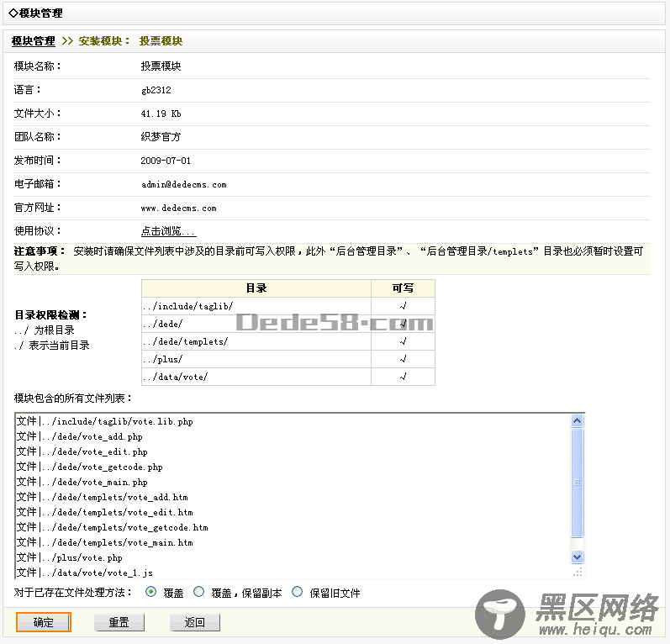670x644 pixels.
Task: Click file entry ../dede/templets/vote_edit.htm
Action: [105, 512]
